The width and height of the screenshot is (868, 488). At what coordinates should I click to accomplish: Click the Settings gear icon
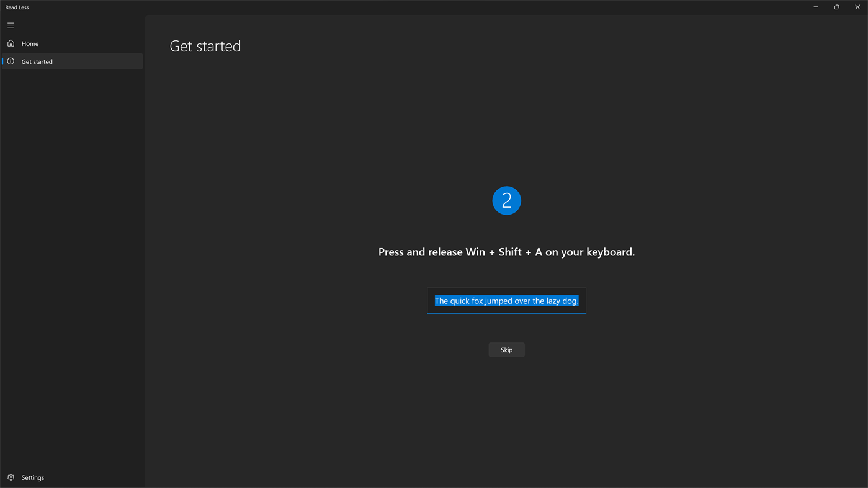pos(9,476)
